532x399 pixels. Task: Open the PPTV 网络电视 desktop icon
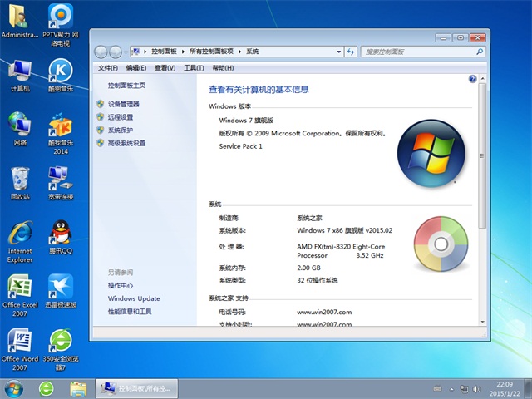[x=60, y=21]
